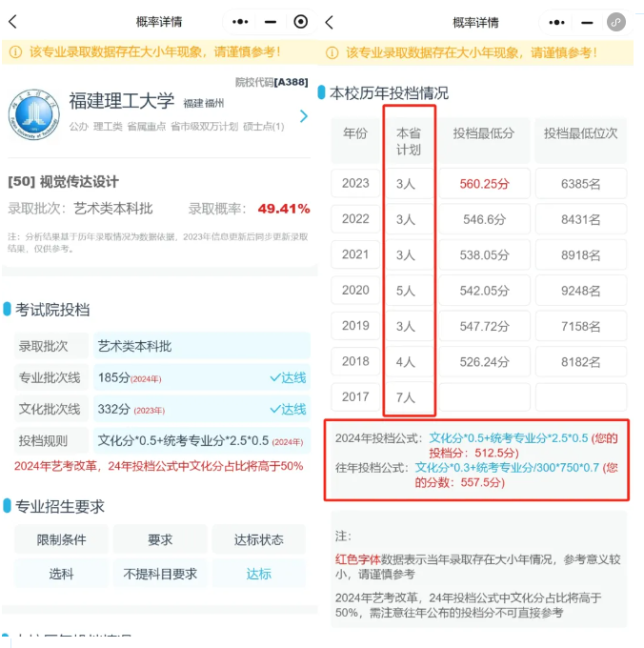The height and width of the screenshot is (648, 644).
Task: Tap warning info icon in right yellow banner
Action: tap(332, 53)
